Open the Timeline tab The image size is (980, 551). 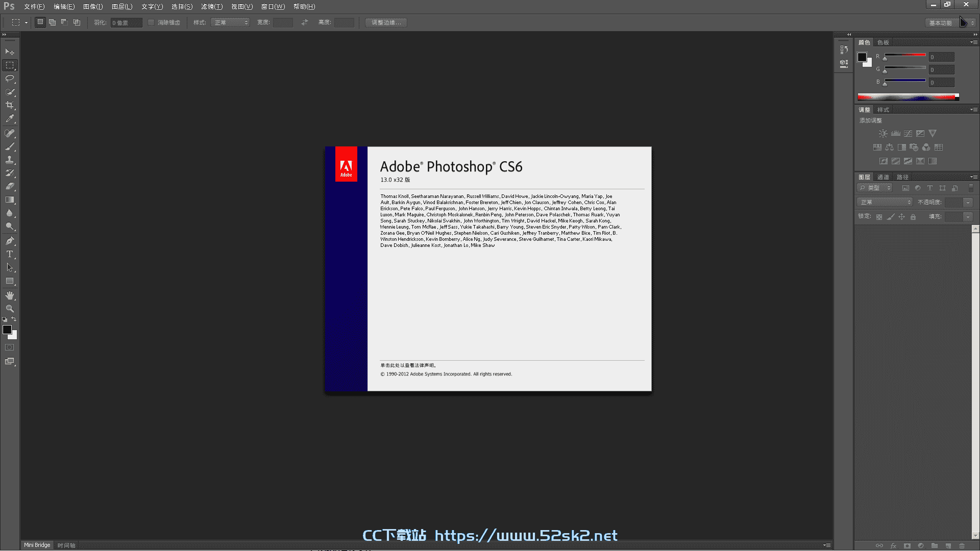(x=66, y=545)
